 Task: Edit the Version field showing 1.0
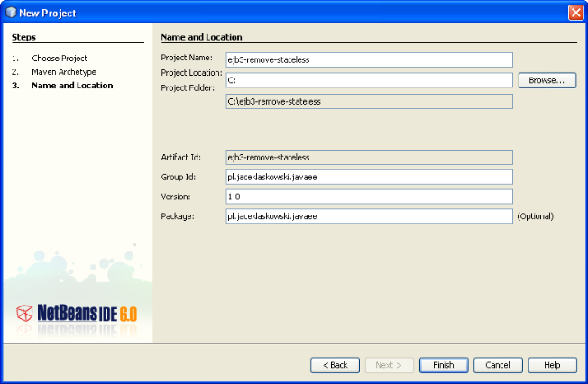(x=370, y=197)
